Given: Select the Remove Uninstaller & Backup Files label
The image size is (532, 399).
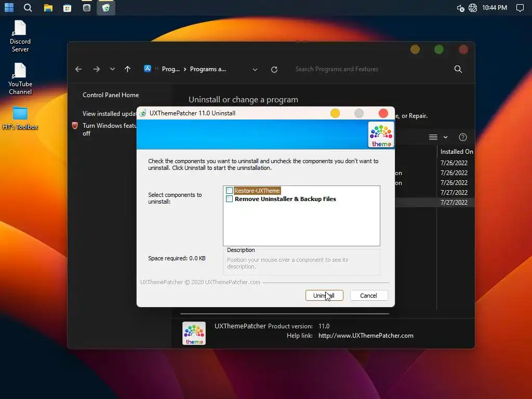Looking at the screenshot, I should click(x=285, y=199).
